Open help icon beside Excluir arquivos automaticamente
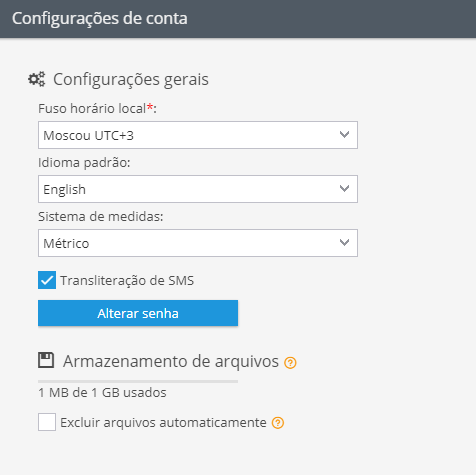 pos(278,423)
